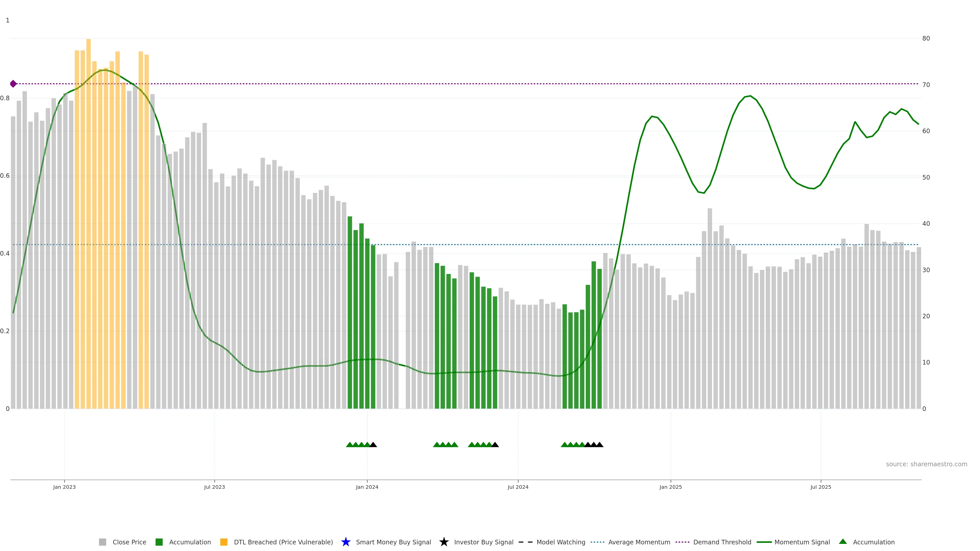980x551 pixels.
Task: Click the green Momentum Signal legend line
Action: (x=764, y=542)
